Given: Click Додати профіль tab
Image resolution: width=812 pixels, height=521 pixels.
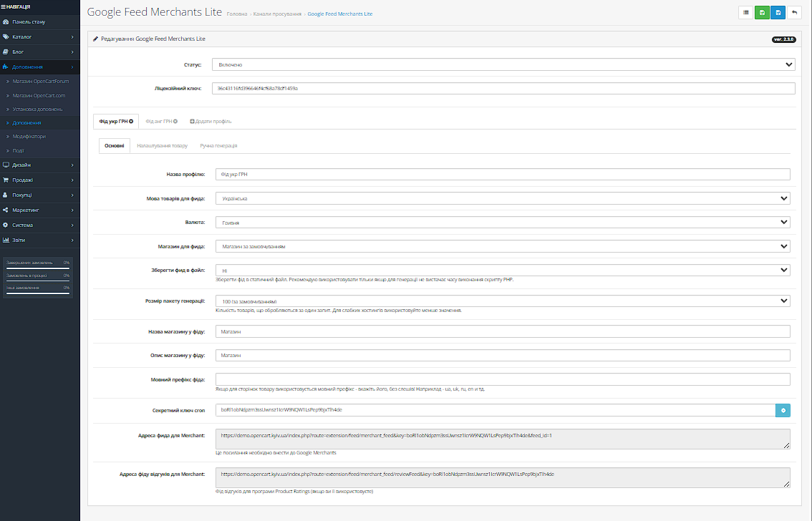Looking at the screenshot, I should pos(211,122).
